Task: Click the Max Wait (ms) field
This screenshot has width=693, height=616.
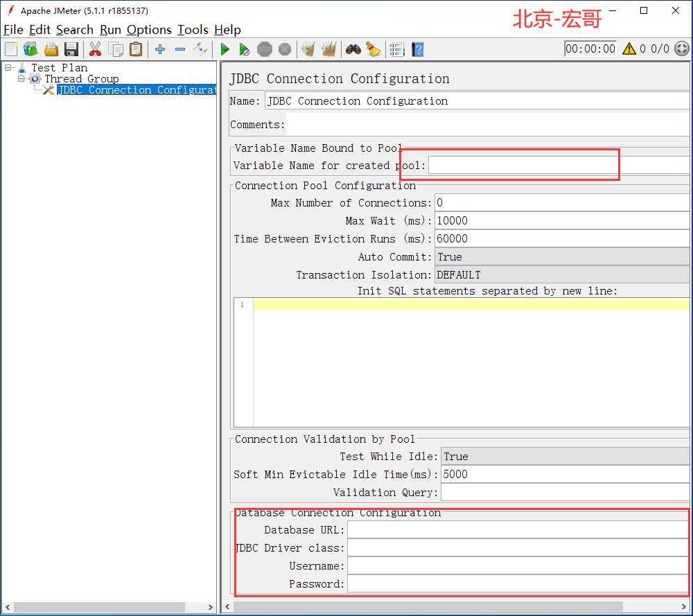Action: coord(562,220)
